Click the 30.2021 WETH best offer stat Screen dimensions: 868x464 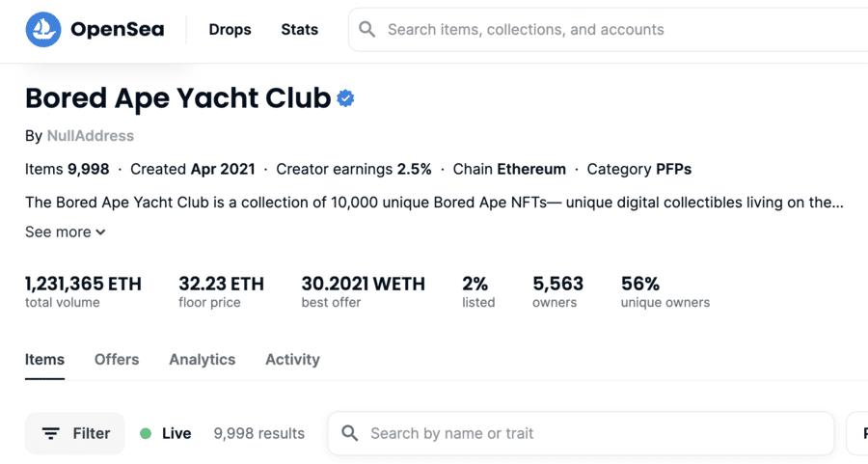click(x=364, y=291)
